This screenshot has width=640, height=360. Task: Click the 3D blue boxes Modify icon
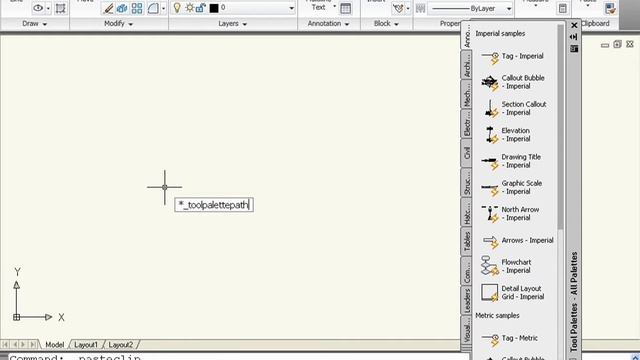coord(122,8)
